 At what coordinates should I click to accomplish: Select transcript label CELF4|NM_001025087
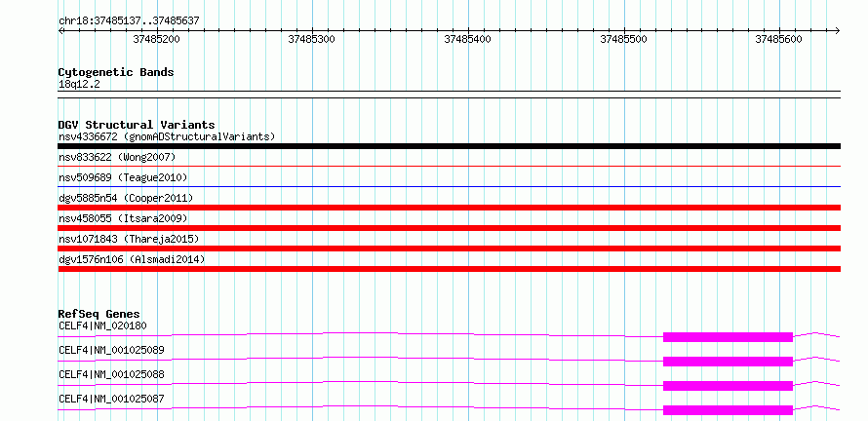tap(111, 399)
